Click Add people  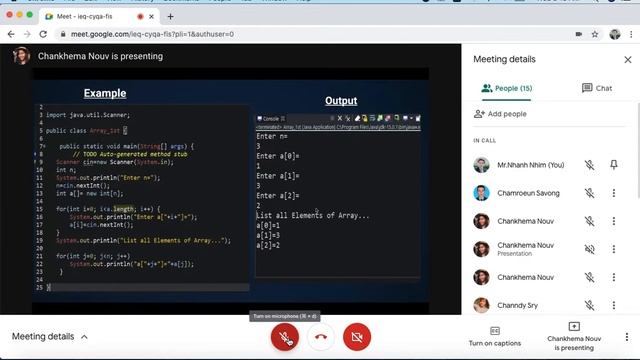point(500,114)
